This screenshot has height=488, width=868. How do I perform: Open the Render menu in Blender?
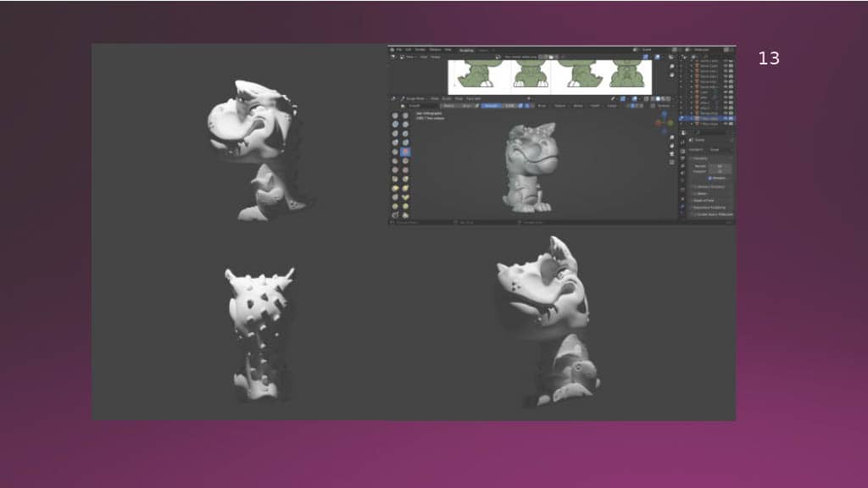click(420, 50)
